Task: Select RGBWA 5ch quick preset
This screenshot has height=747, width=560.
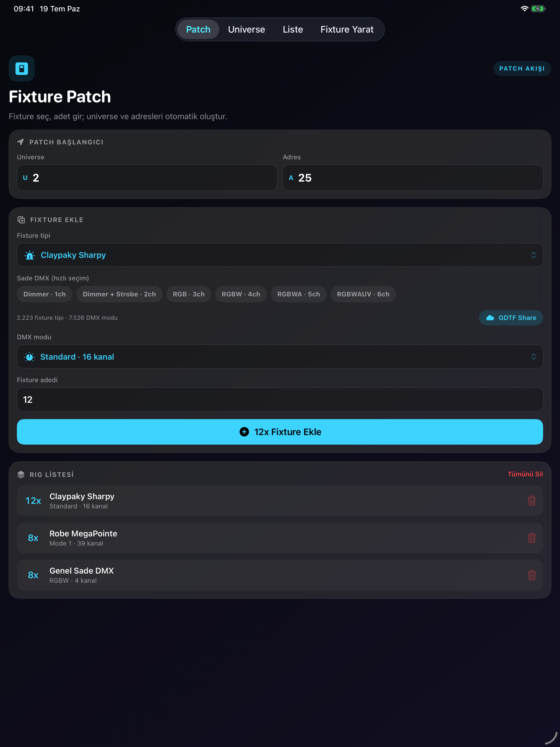Action: 299,294
